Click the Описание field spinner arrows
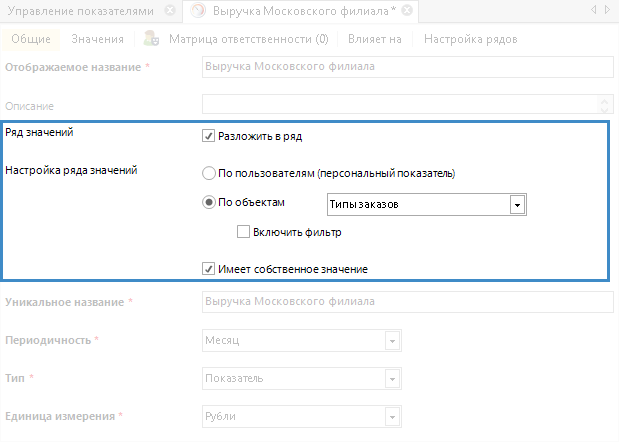 tap(604, 104)
